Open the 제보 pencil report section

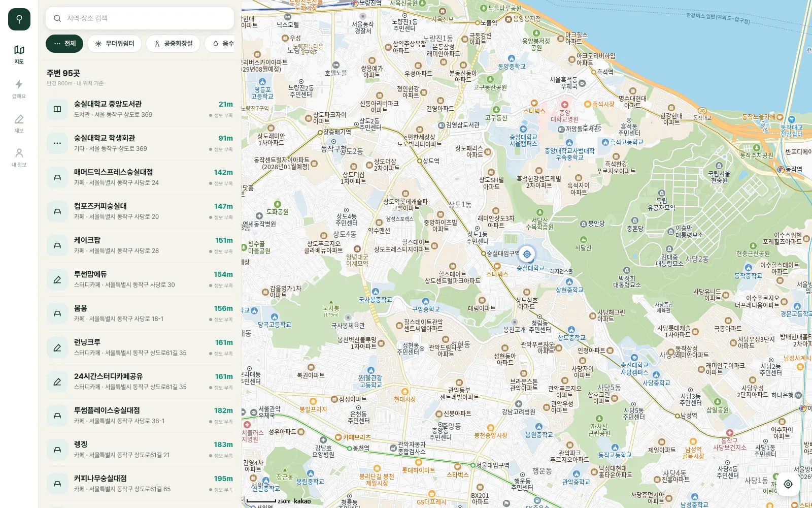click(19, 123)
